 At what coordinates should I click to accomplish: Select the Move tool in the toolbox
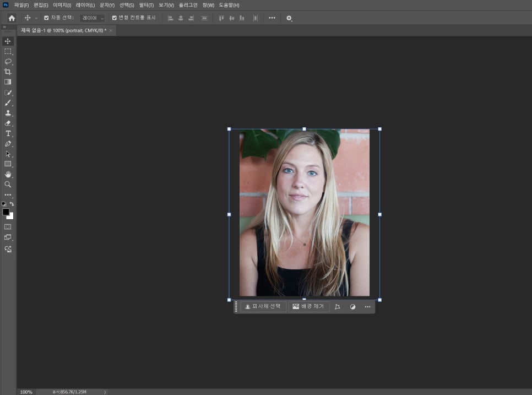coord(8,41)
